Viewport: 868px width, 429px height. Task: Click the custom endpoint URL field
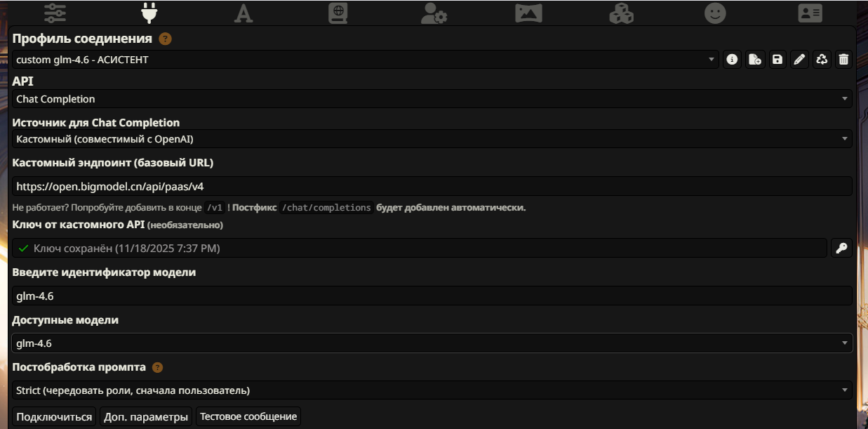(432, 186)
